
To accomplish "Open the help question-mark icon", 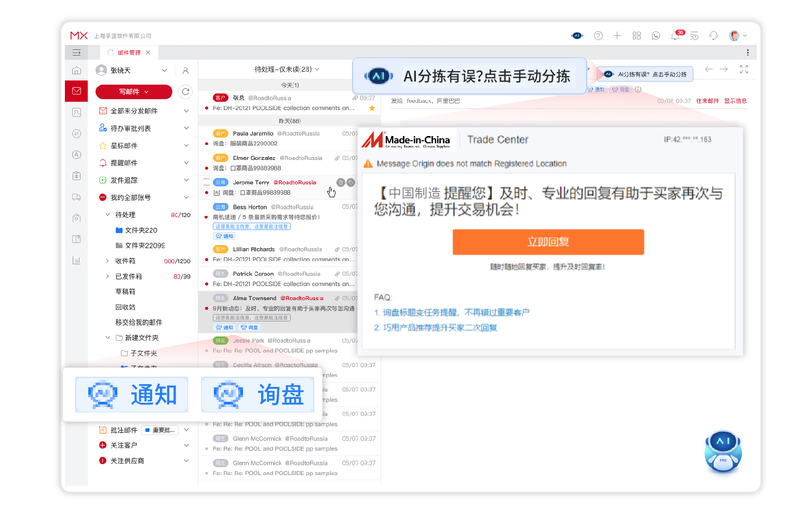I will coord(598,35).
